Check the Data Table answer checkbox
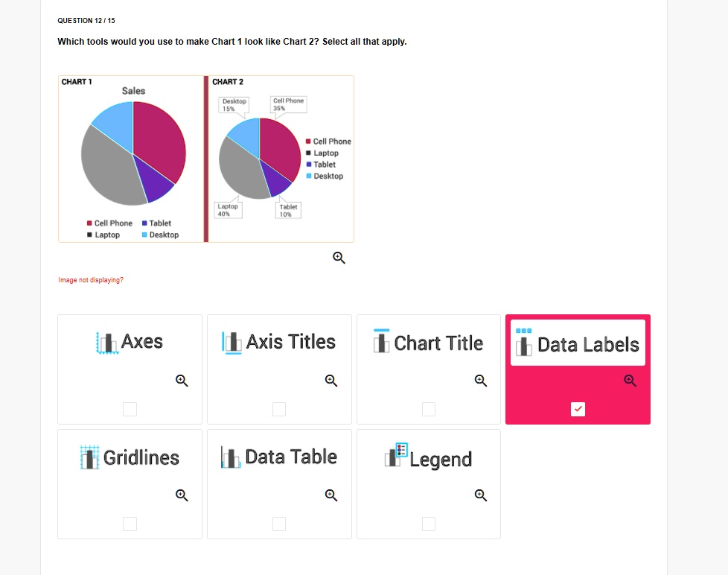Viewport: 728px width, 575px height. (279, 524)
